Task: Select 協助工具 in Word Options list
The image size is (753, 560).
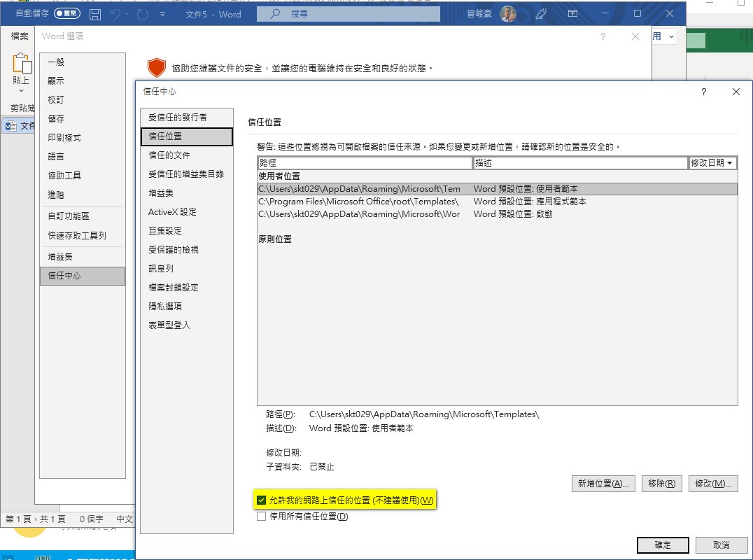Action: click(x=83, y=176)
